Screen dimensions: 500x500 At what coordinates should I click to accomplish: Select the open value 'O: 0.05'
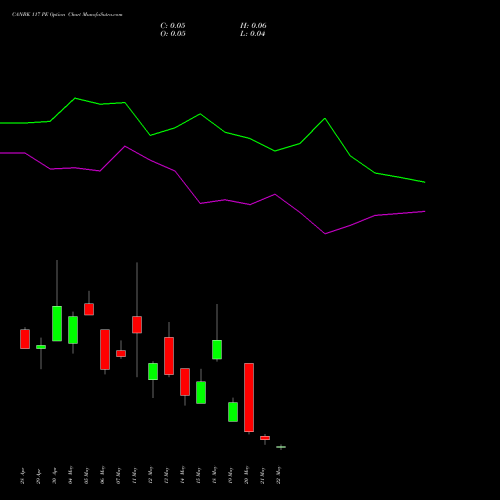pos(173,34)
